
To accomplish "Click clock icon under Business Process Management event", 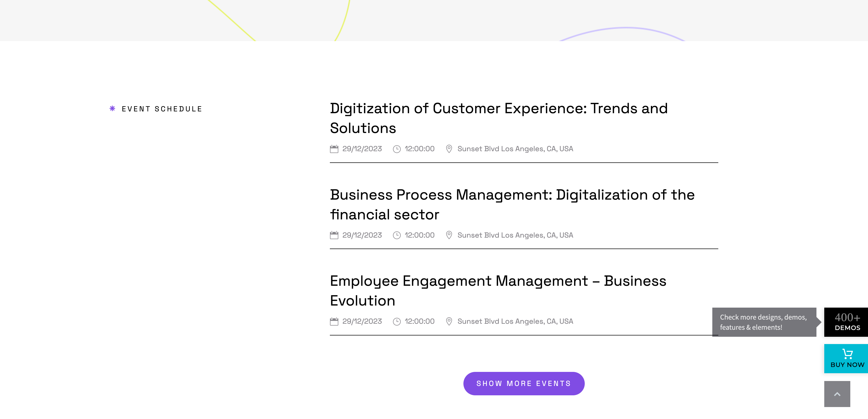I will [397, 235].
